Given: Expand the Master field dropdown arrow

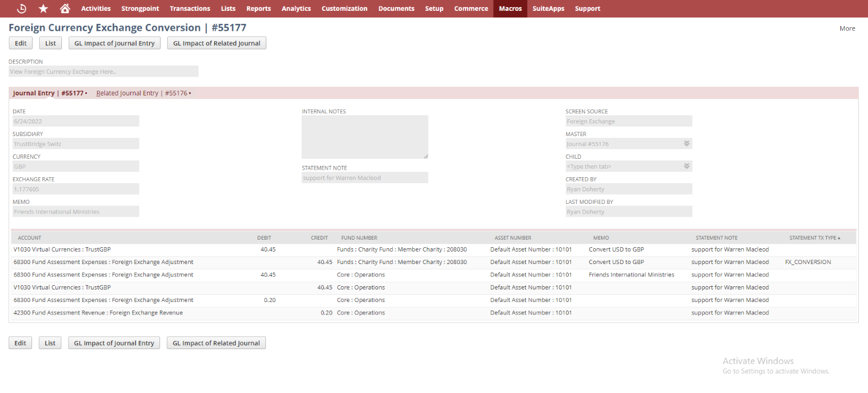Looking at the screenshot, I should (686, 144).
